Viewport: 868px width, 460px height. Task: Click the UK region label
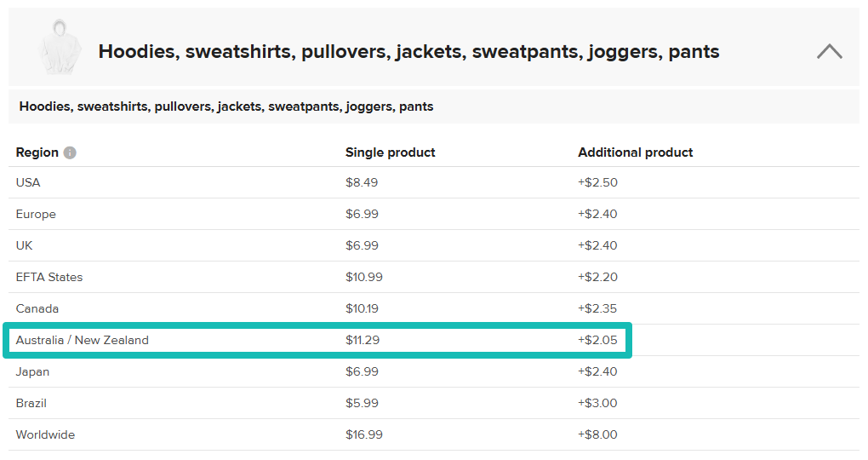[x=25, y=245]
